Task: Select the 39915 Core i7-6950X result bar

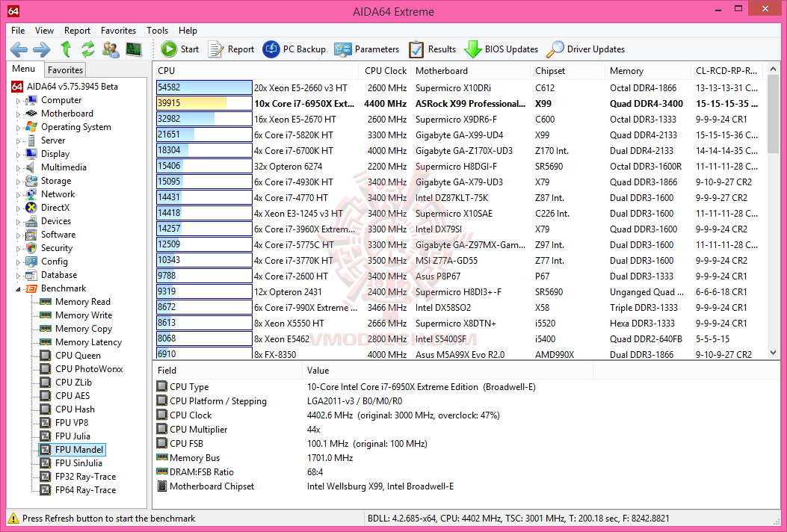Action: (x=204, y=103)
